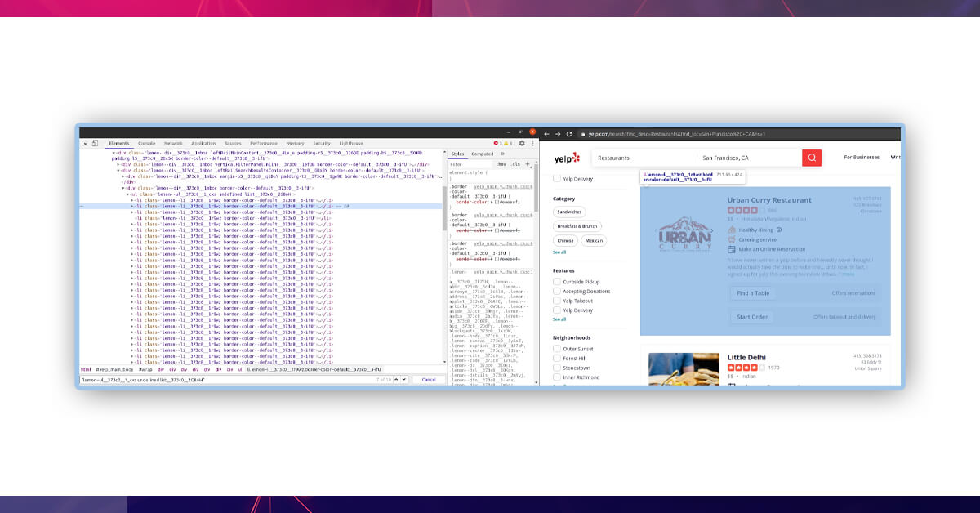Open DevTools settings gear

[522, 143]
